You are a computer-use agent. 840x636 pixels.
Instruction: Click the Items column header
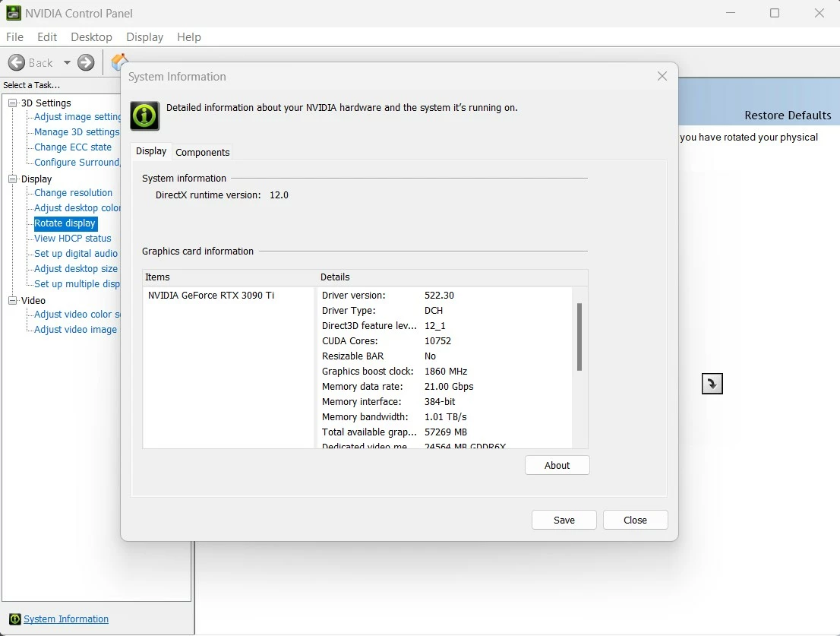(x=230, y=277)
